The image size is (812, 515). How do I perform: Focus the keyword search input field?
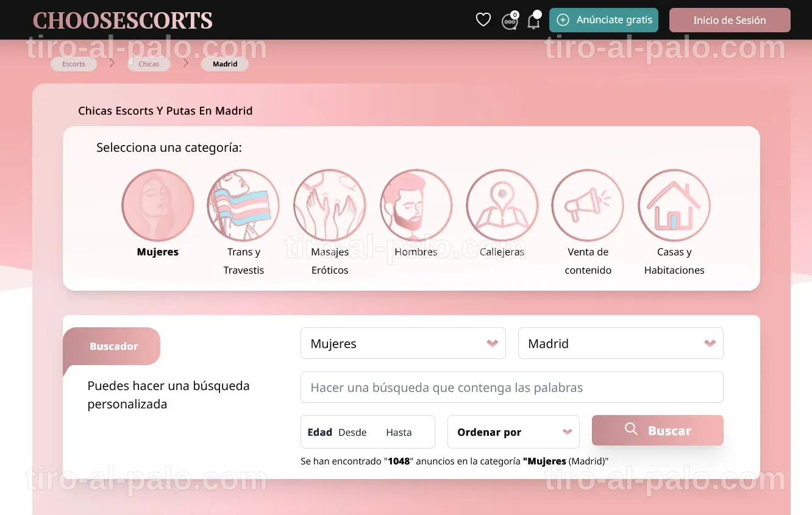click(x=512, y=387)
